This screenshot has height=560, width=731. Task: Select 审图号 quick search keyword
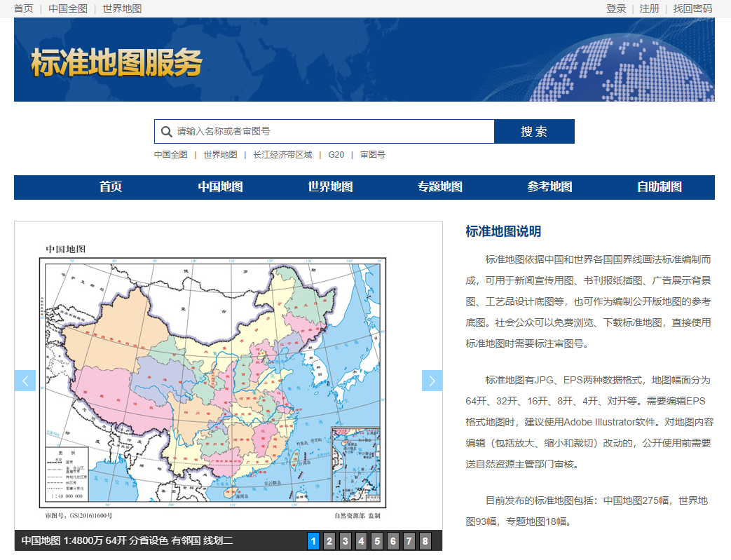click(x=372, y=155)
